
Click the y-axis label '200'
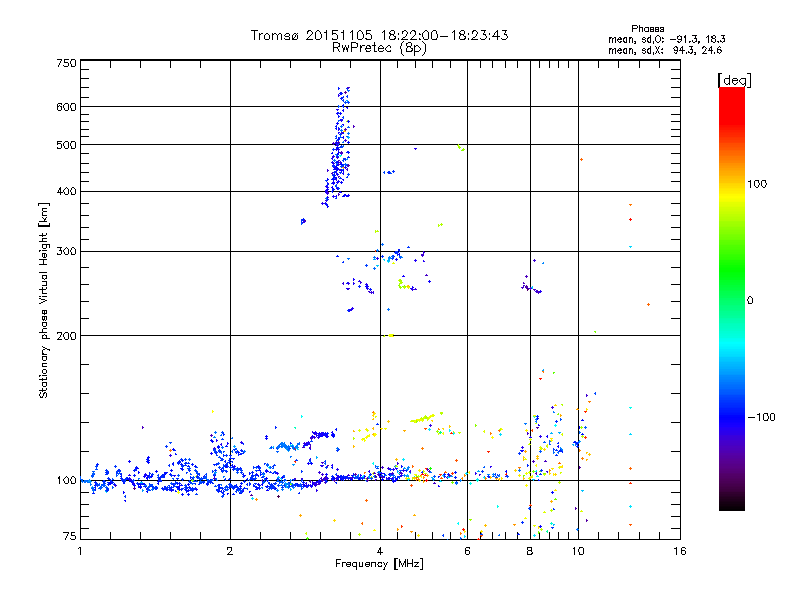click(x=66, y=336)
